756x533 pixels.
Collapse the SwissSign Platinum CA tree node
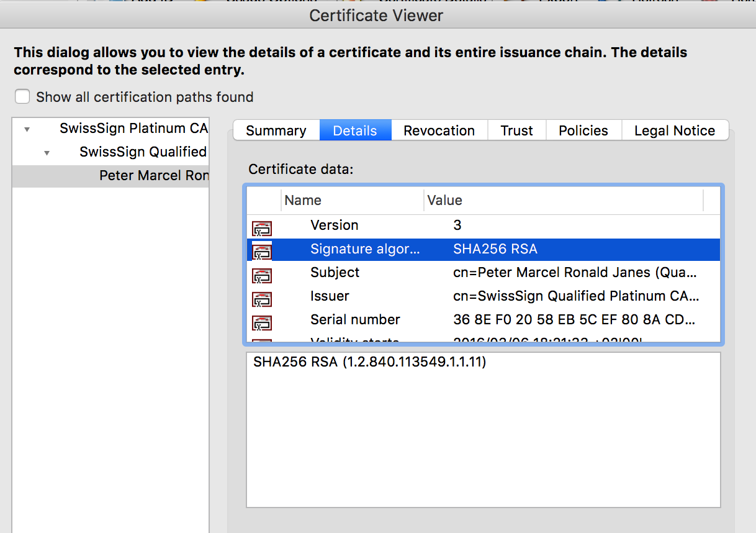click(27, 129)
